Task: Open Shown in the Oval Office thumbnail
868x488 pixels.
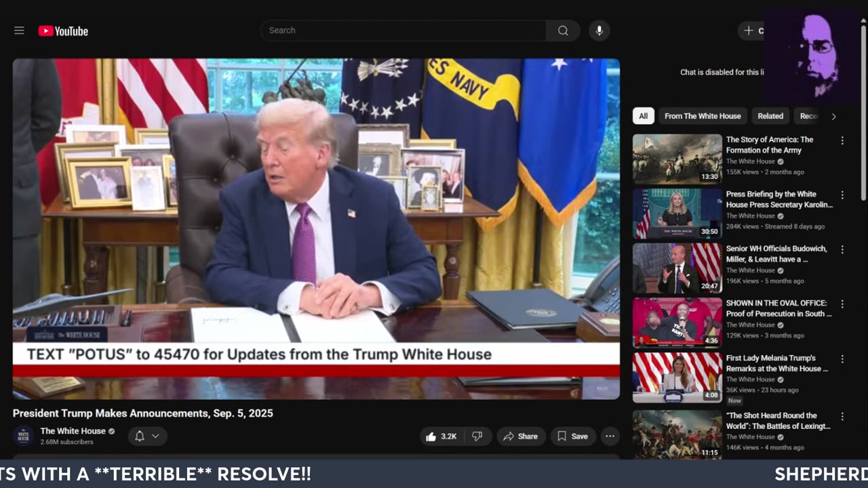Action: tap(677, 323)
